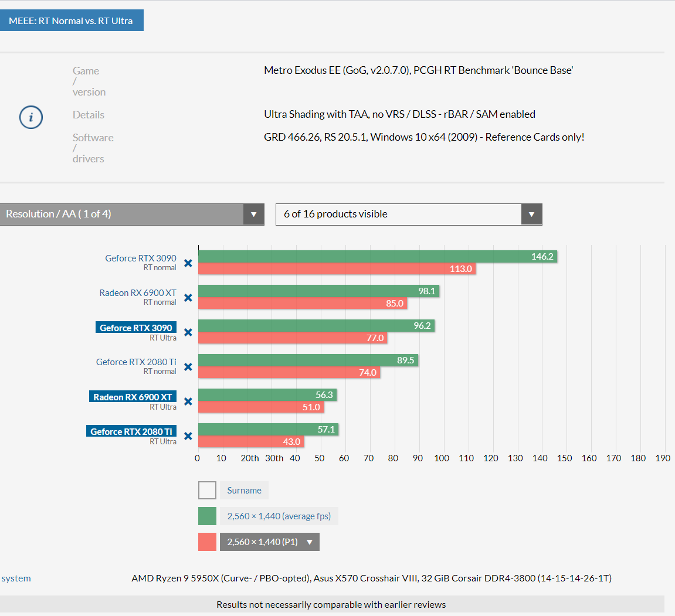
Task: Remove Radeon RX 6900 XT RT Ultra row
Action: (x=188, y=401)
